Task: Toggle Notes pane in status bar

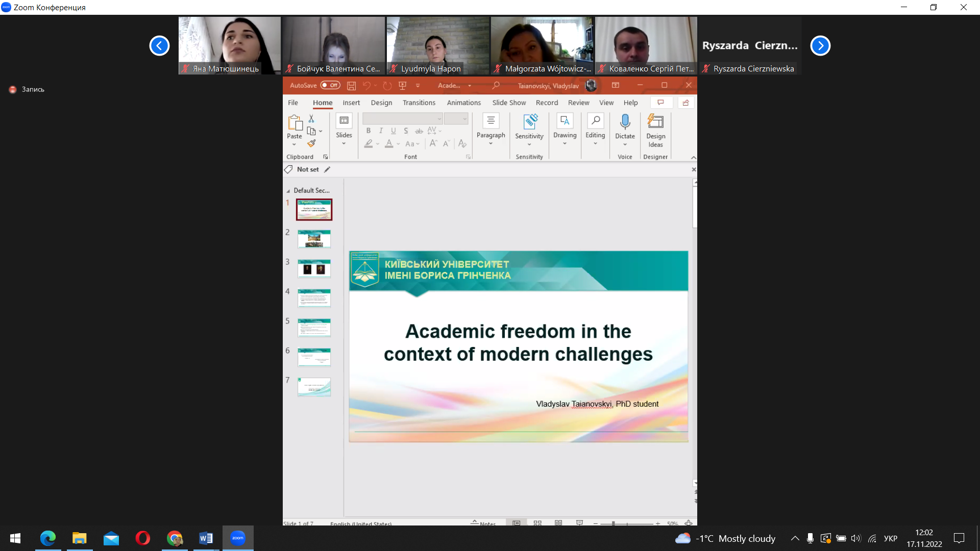Action: (483, 523)
